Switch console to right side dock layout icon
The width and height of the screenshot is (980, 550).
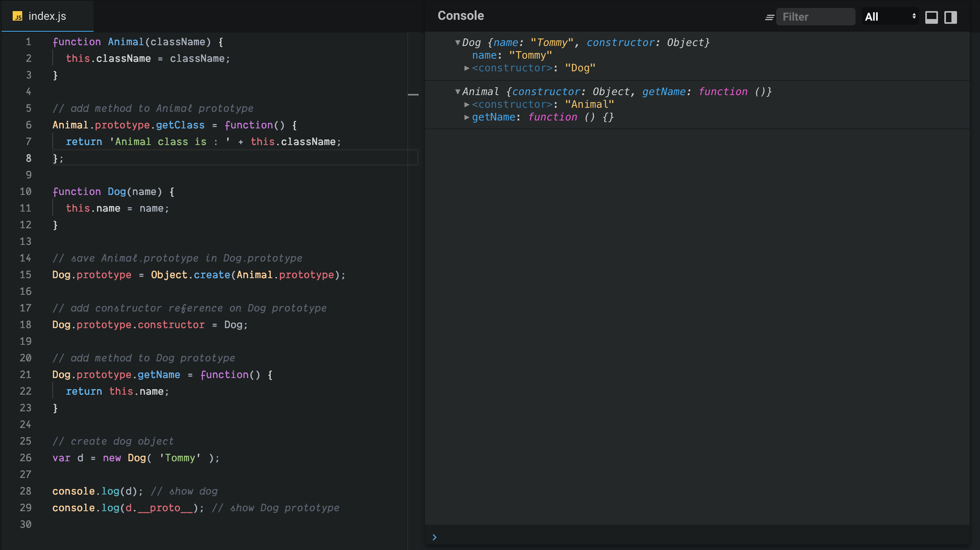tap(951, 17)
